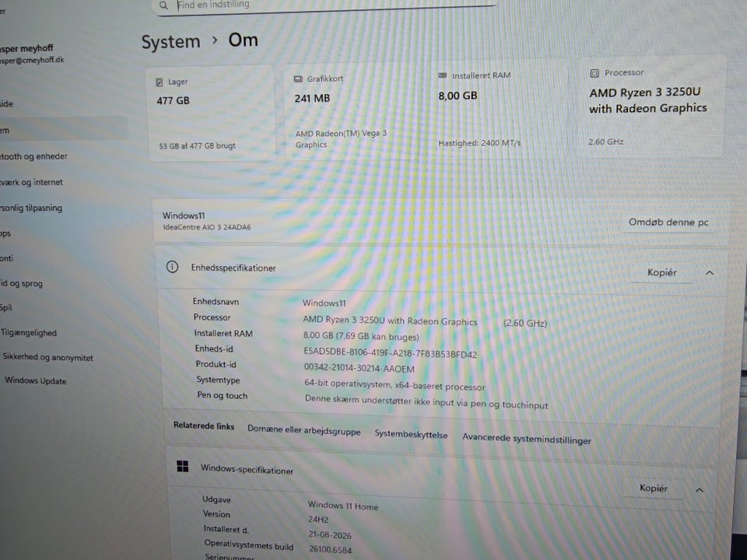The height and width of the screenshot is (560, 747).
Task: Select the Enhedsnavn value Windows11
Action: coord(324,303)
